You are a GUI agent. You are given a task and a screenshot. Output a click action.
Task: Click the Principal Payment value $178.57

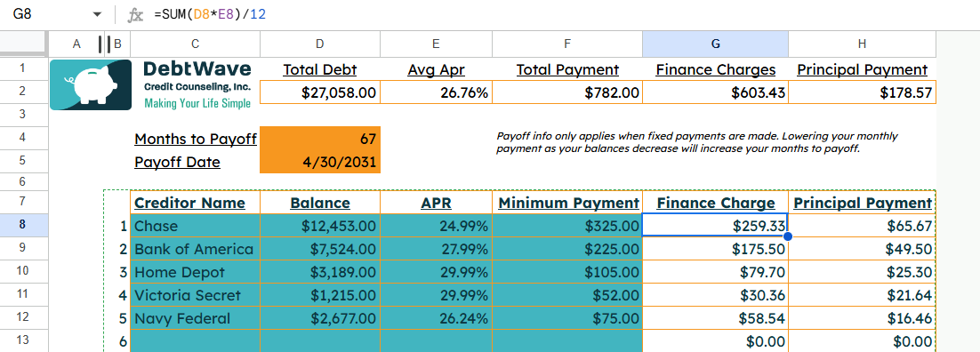click(x=862, y=92)
